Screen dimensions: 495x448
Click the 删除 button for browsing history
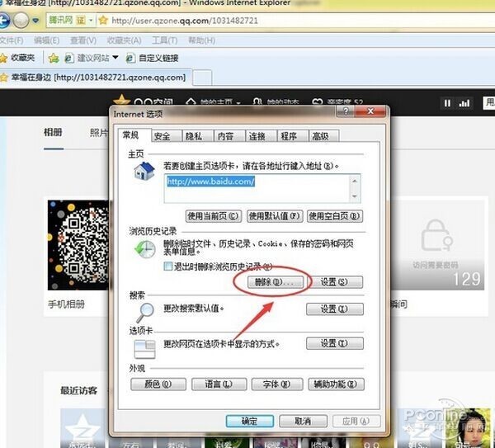tap(270, 282)
